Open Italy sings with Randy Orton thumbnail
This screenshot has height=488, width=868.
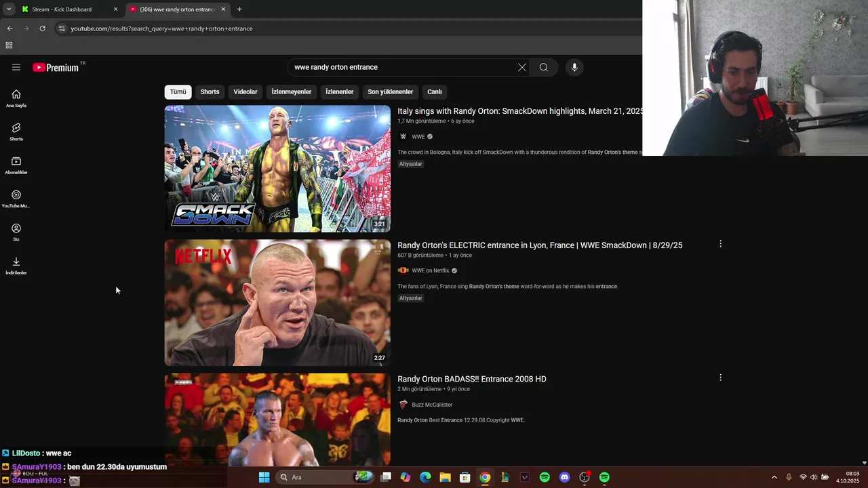[x=277, y=169]
